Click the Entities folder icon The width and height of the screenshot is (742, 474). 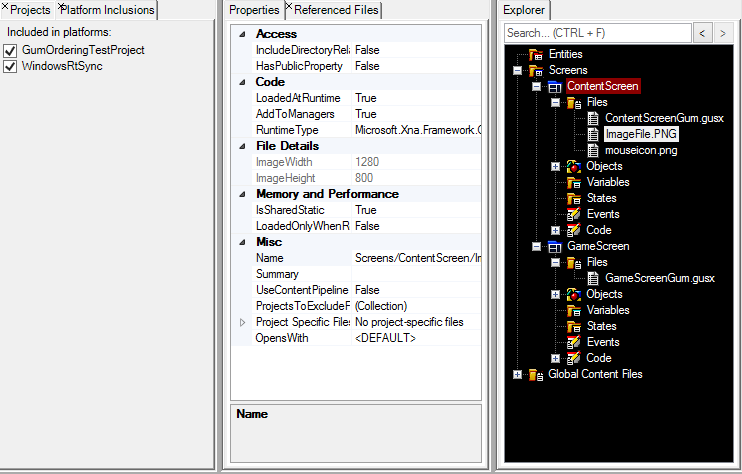point(536,54)
